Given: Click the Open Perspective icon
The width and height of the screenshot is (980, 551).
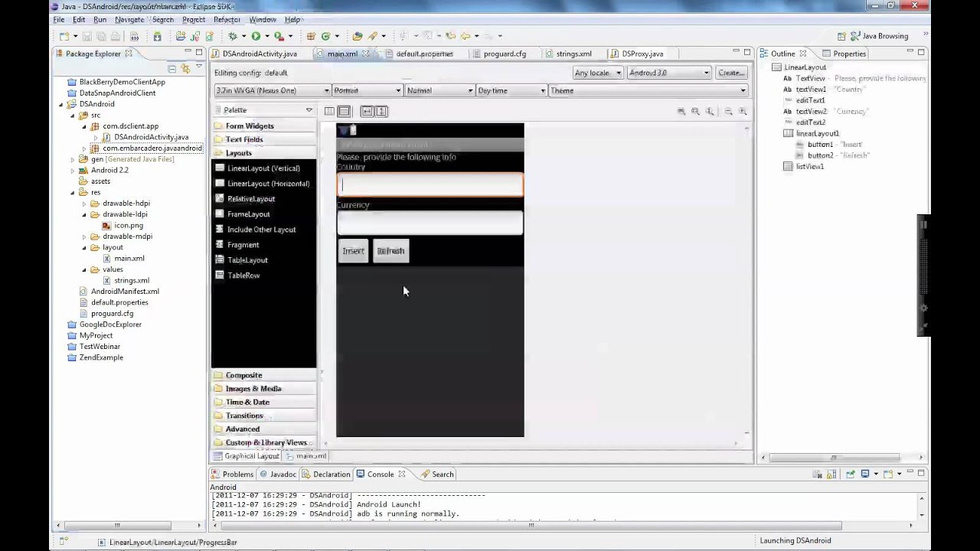Looking at the screenshot, I should tap(842, 36).
